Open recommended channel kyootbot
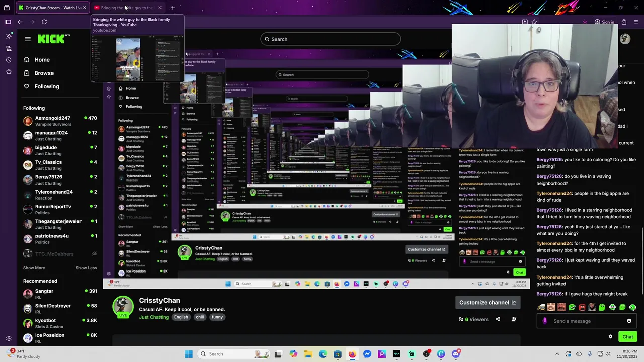The width and height of the screenshot is (644, 362). [60, 323]
